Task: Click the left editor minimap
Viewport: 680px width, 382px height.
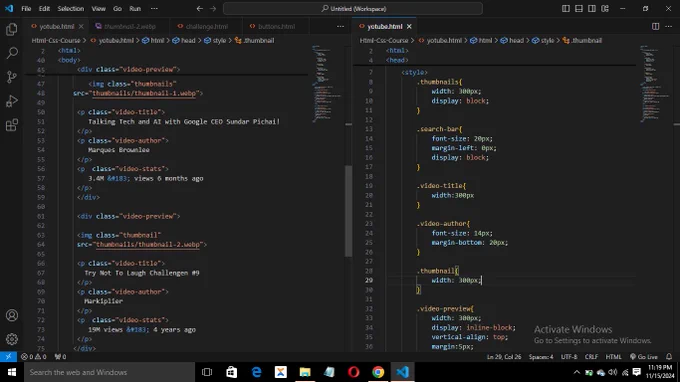Action: pos(327,83)
